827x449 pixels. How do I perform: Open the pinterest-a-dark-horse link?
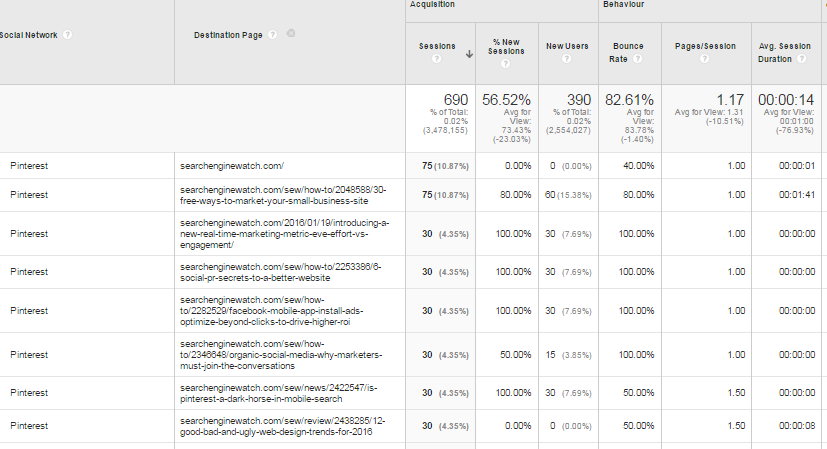coord(278,393)
